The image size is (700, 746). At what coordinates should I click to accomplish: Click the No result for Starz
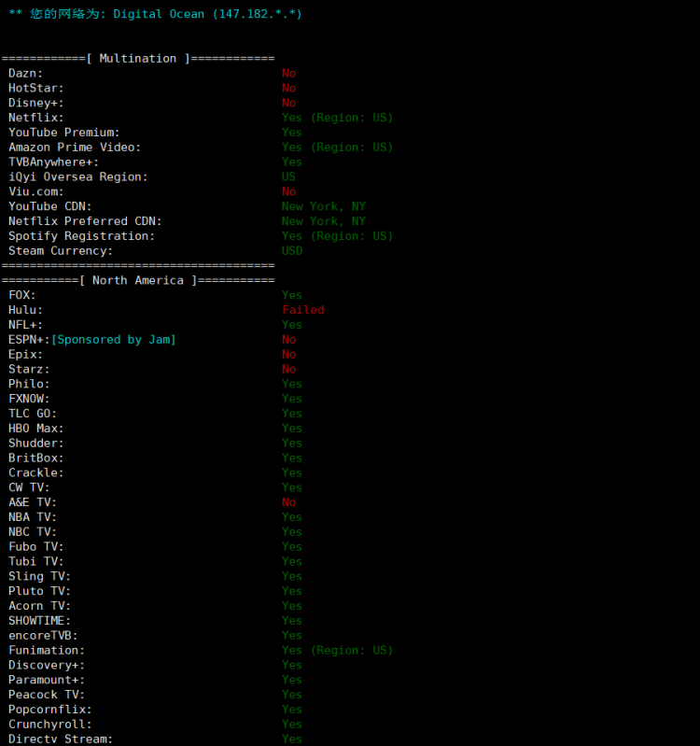coord(288,369)
